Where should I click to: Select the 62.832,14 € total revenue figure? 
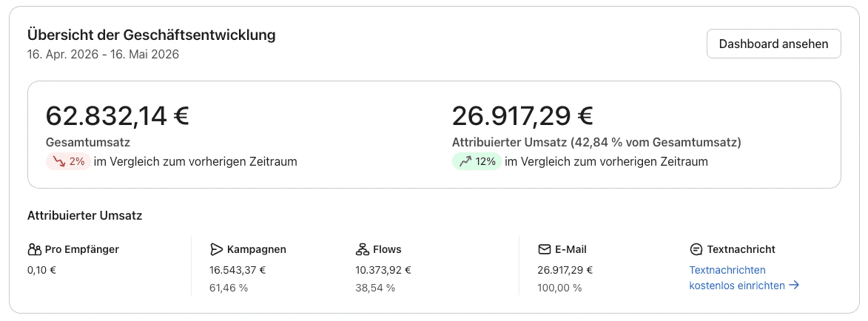pos(118,116)
